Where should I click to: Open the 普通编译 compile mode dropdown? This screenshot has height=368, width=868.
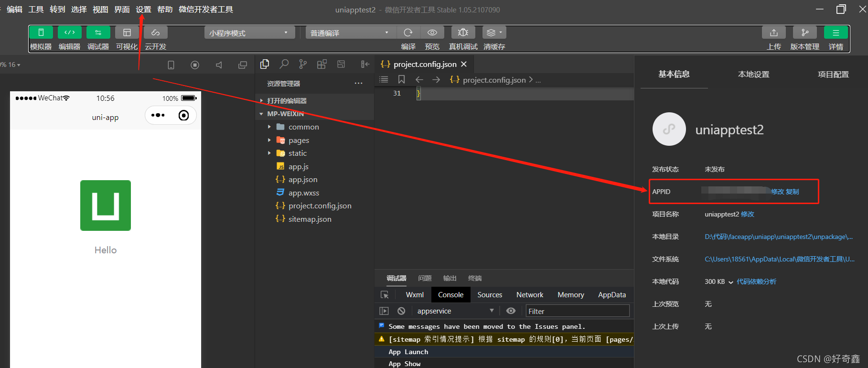(x=350, y=32)
